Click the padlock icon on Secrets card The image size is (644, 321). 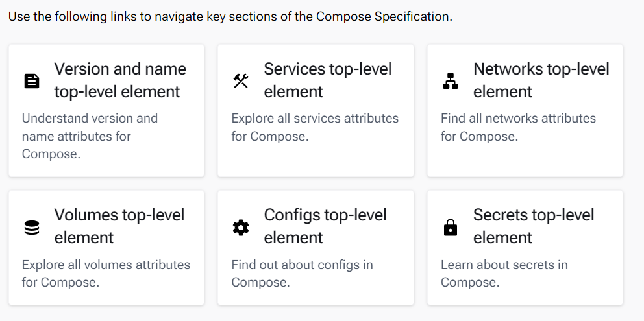[451, 227]
